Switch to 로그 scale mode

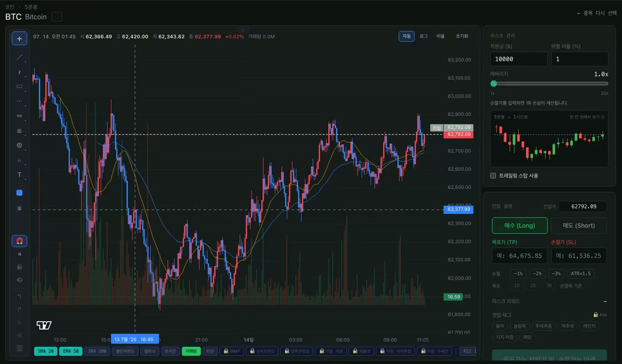[423, 36]
